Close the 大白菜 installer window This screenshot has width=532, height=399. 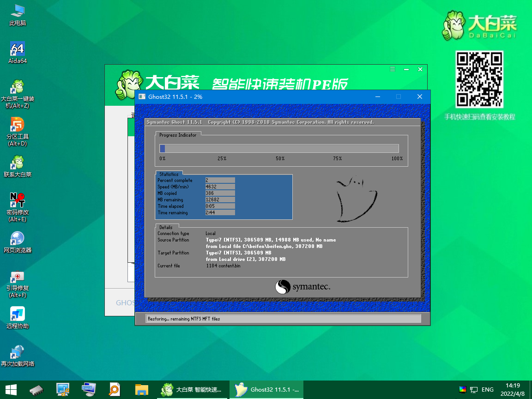(x=420, y=69)
